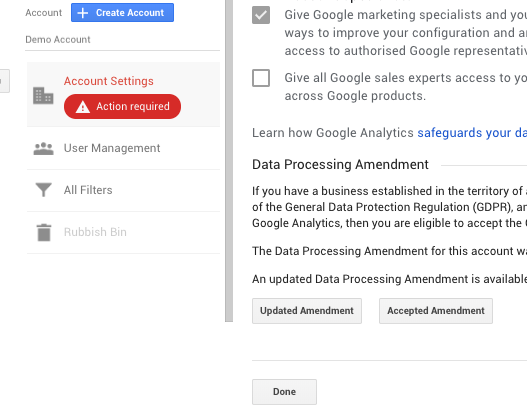
Task: Click the Account Settings building icon
Action: pyautogui.click(x=43, y=96)
